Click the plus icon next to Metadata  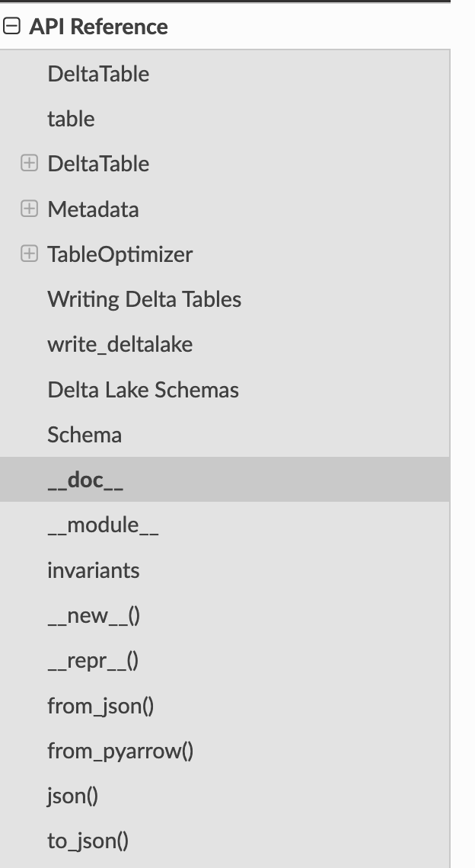point(29,209)
